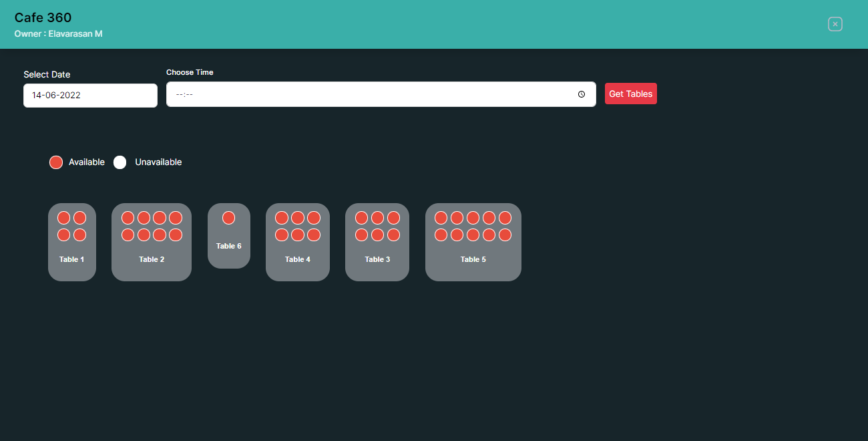The image size is (868, 441).
Task: Open the clock time picker icon
Action: [x=582, y=94]
